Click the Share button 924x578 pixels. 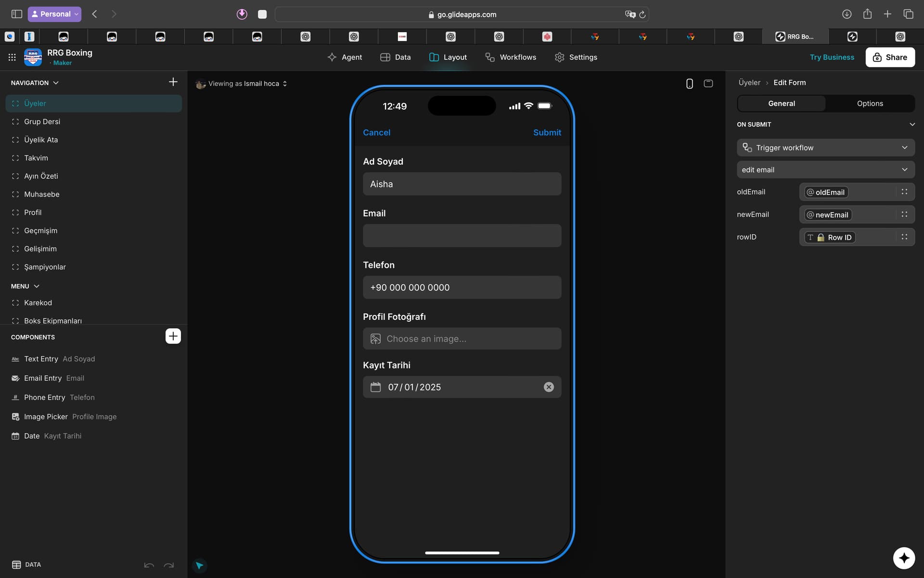(890, 57)
